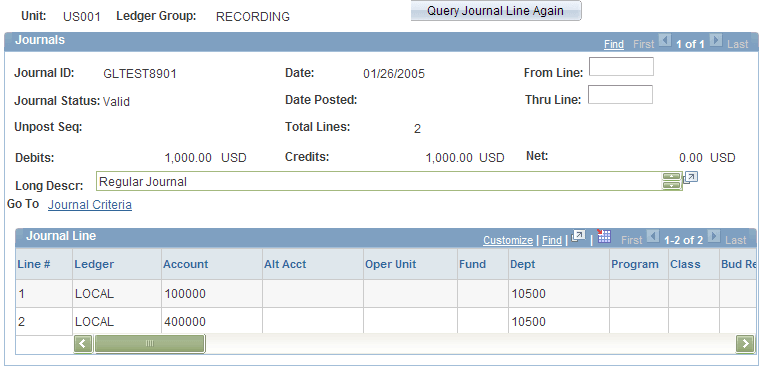This screenshot has height=389, width=772.
Task: Show next rows with Journal Line right arrow
Action: click(x=714, y=236)
